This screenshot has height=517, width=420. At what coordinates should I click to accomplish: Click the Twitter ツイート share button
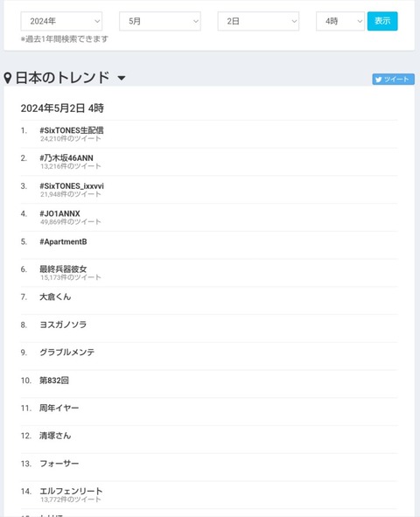(393, 79)
